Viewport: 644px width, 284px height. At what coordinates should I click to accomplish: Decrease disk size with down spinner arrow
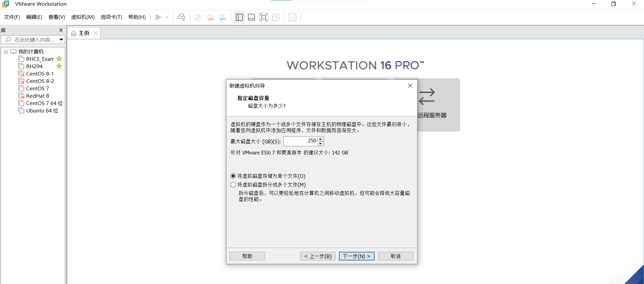point(320,144)
